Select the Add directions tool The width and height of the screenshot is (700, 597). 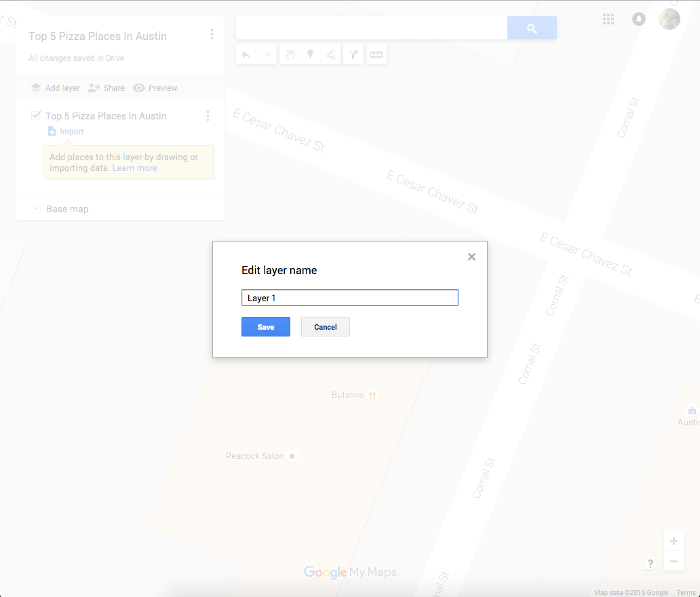(x=353, y=54)
